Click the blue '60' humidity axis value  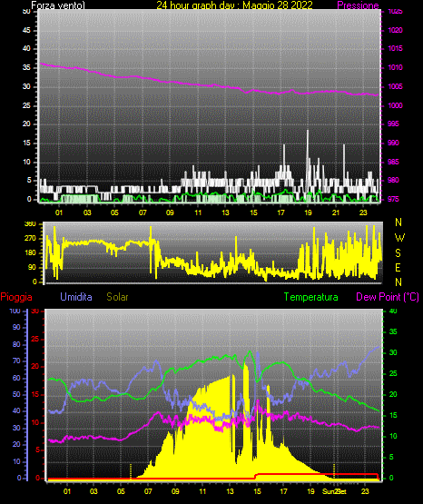tap(16, 378)
